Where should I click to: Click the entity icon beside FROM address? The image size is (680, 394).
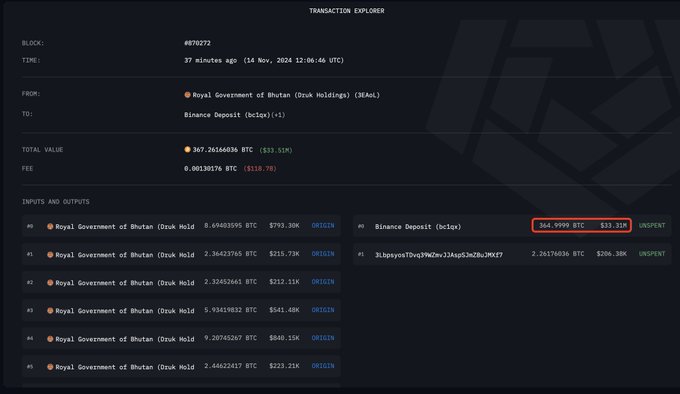(x=187, y=94)
